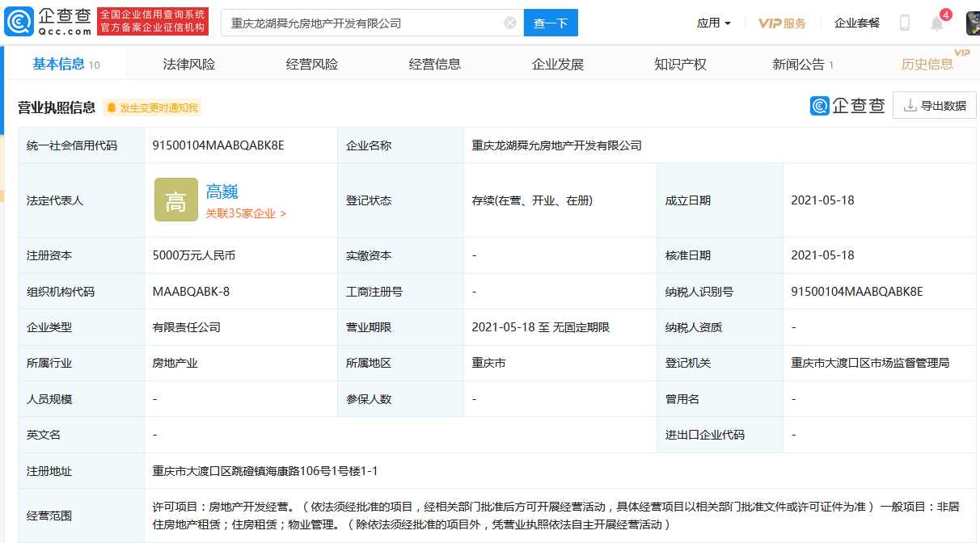Select the registered capital 5000万元人民币
The width and height of the screenshot is (980, 543).
pyautogui.click(x=194, y=255)
